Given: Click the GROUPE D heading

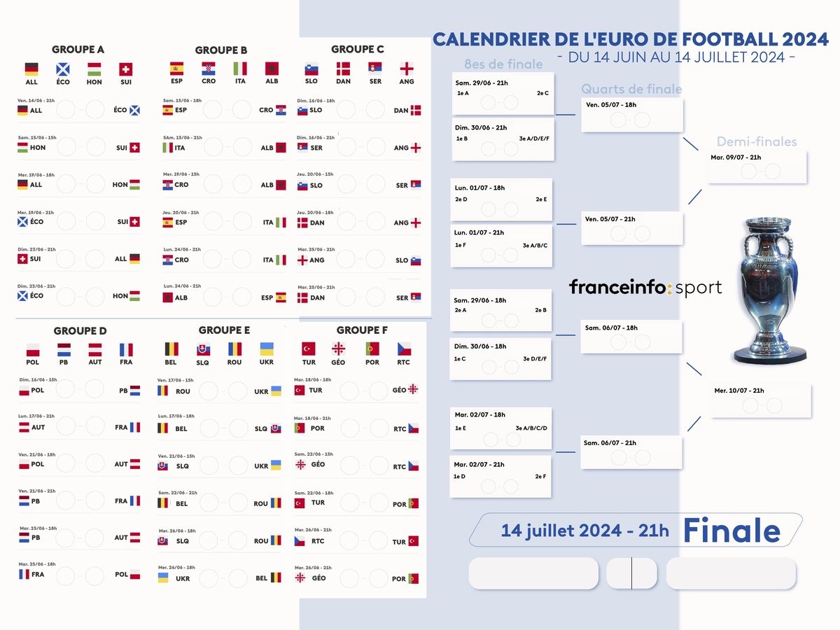Looking at the screenshot, I should click(80, 331).
